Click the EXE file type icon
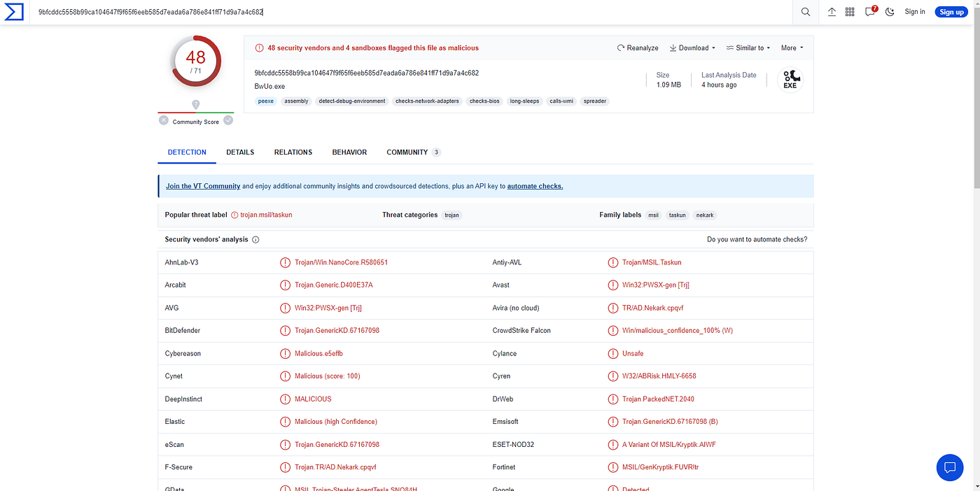 tap(790, 80)
